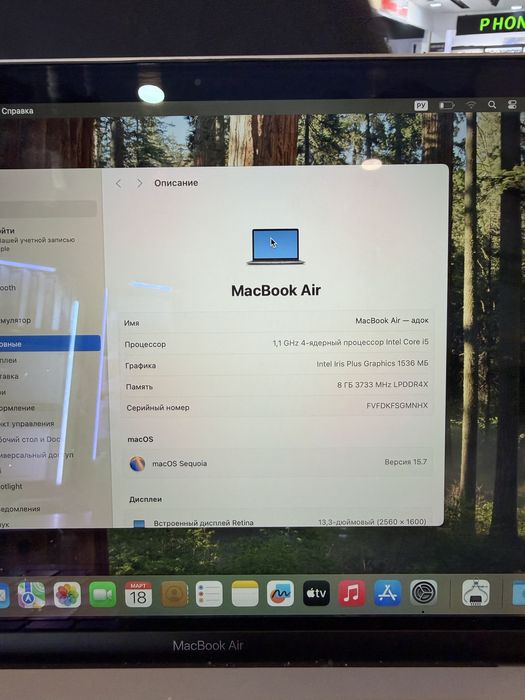This screenshot has width=525, height=700.
Task: Open the Справка menu
Action: pyautogui.click(x=17, y=111)
